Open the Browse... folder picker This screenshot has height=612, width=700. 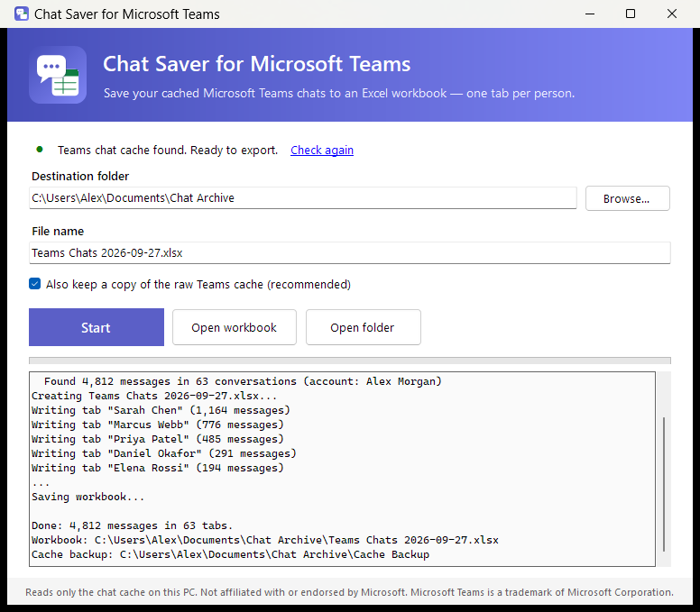point(627,198)
